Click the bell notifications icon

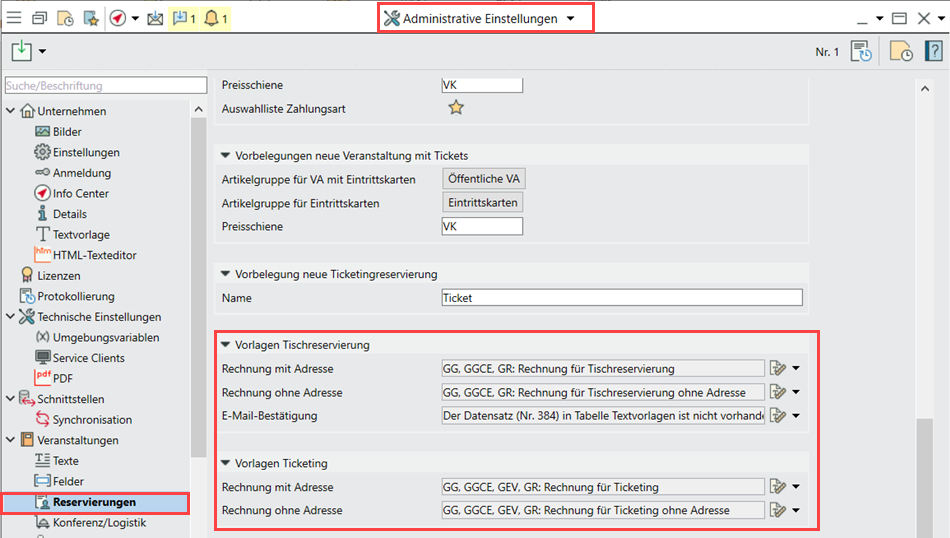[213, 18]
